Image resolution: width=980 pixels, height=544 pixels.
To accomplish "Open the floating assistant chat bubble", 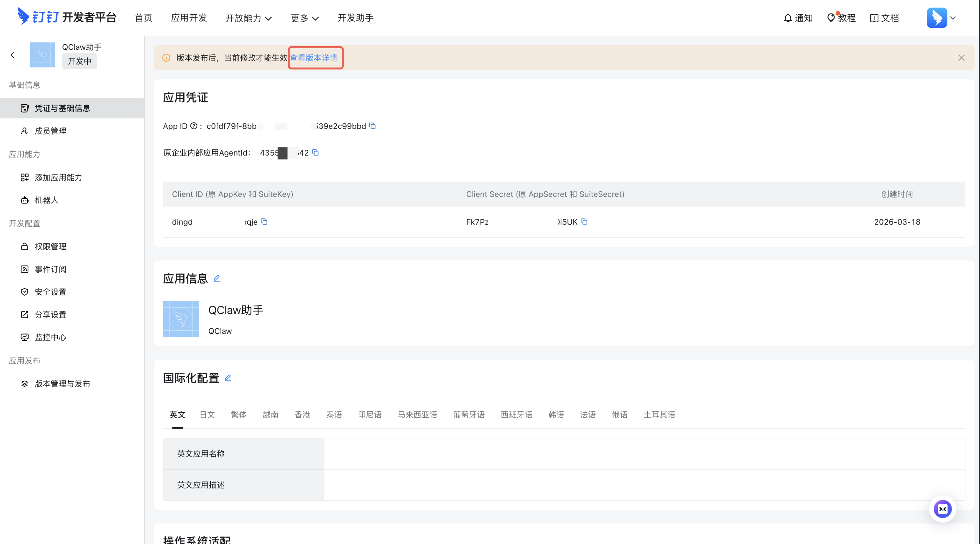I will click(942, 509).
